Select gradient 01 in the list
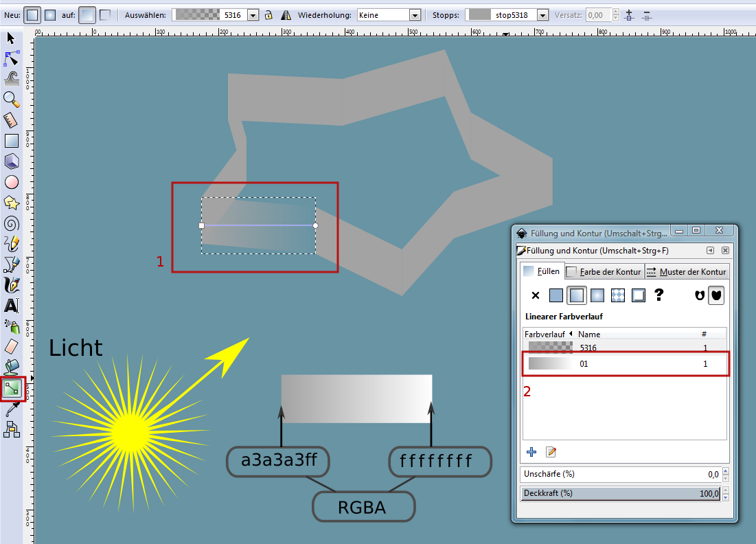 (625, 364)
